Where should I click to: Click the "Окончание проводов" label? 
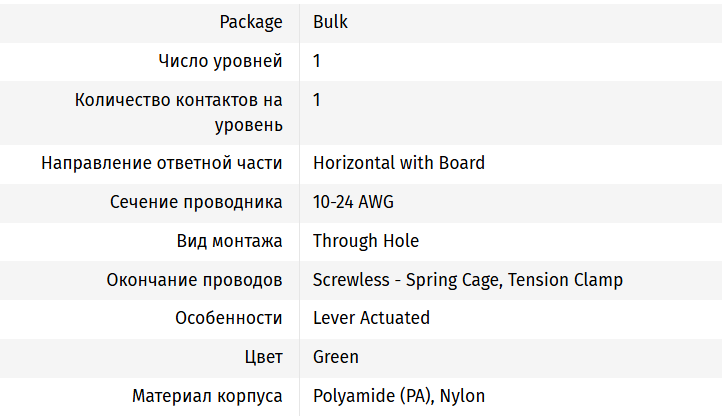click(194, 280)
